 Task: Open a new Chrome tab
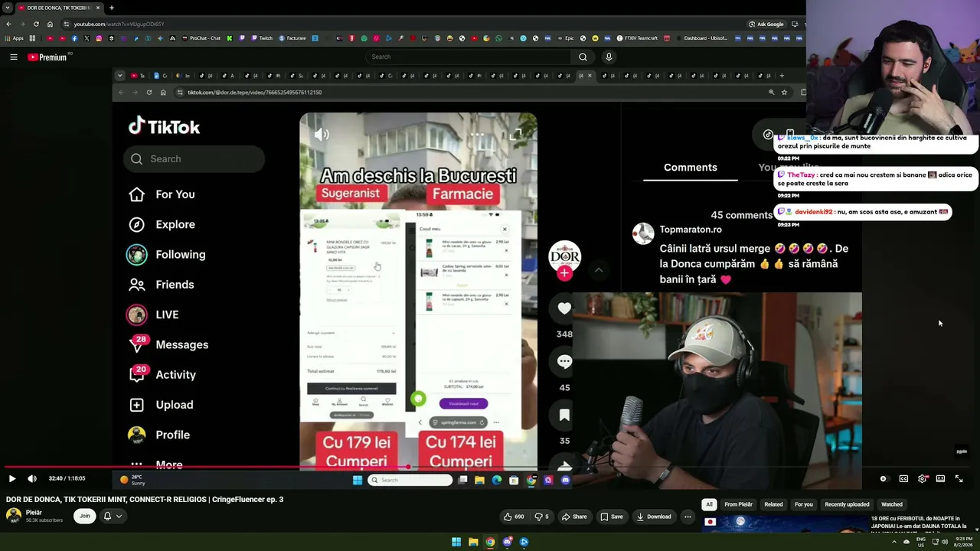(x=112, y=8)
